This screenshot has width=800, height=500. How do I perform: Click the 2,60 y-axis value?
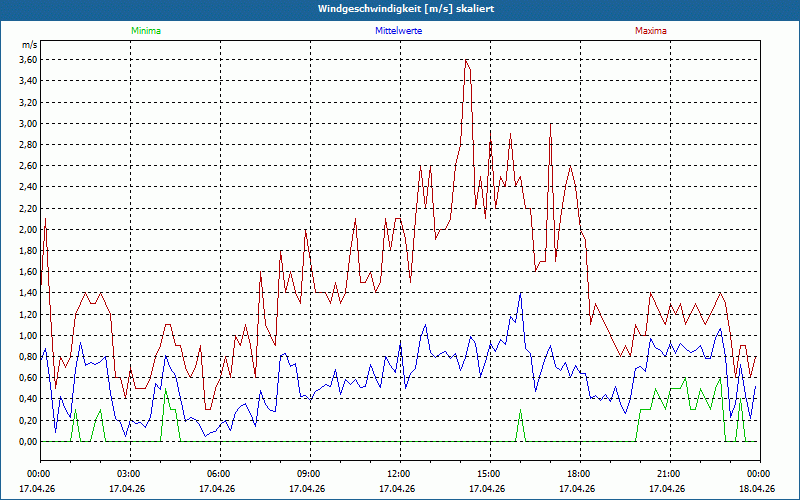pos(28,166)
